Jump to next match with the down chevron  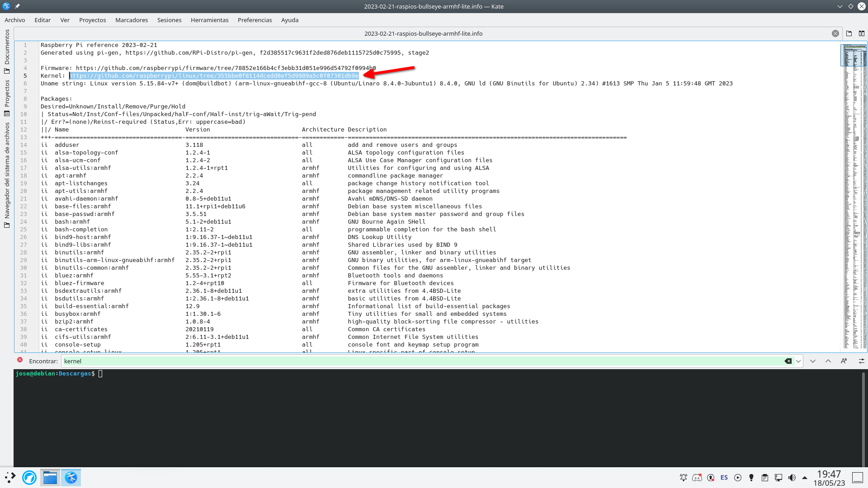(x=813, y=361)
